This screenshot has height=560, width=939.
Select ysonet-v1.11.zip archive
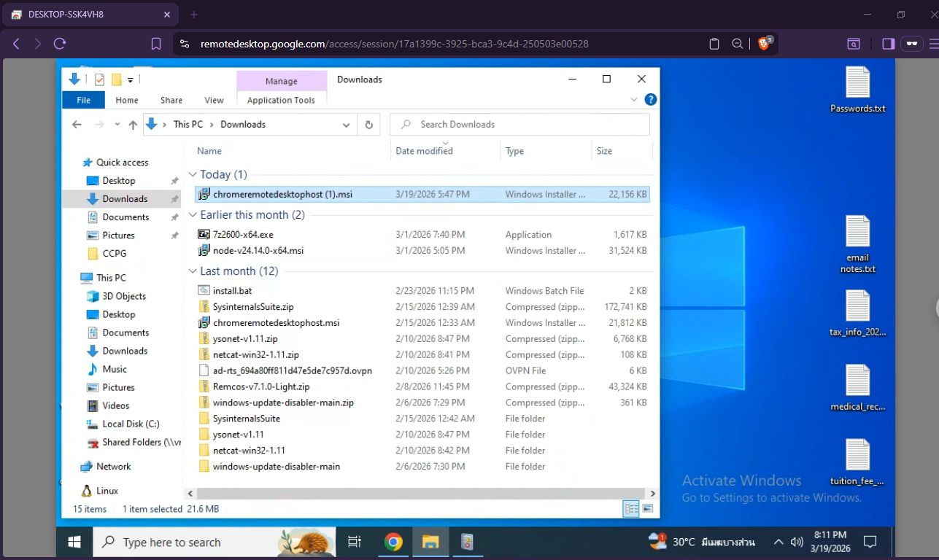[x=422, y=339]
